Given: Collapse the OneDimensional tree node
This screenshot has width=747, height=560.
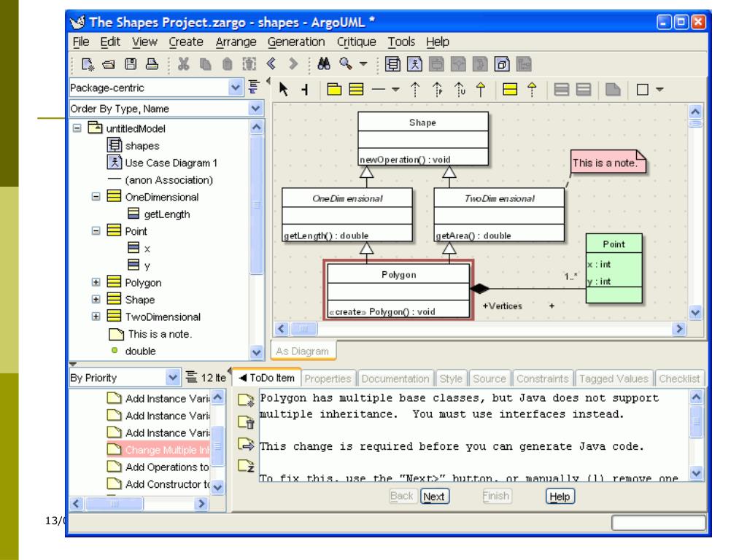Looking at the screenshot, I should [x=96, y=197].
